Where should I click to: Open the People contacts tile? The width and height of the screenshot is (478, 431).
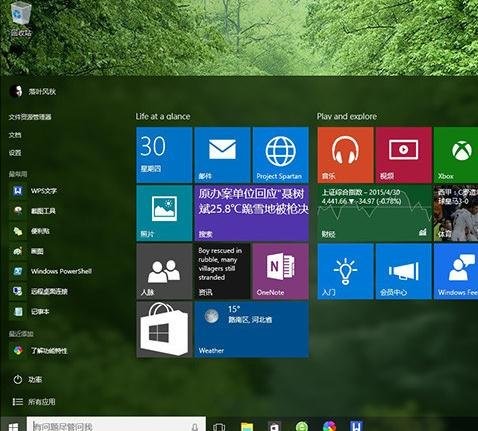164,271
